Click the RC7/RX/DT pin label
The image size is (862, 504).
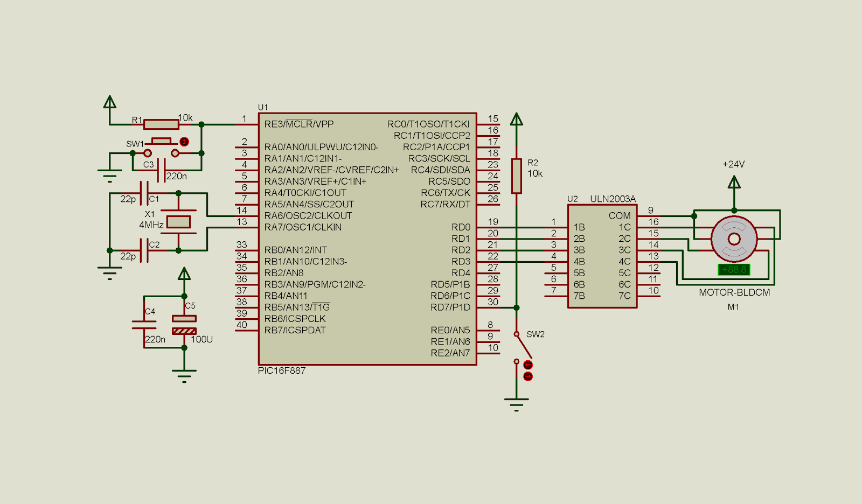[x=446, y=205]
